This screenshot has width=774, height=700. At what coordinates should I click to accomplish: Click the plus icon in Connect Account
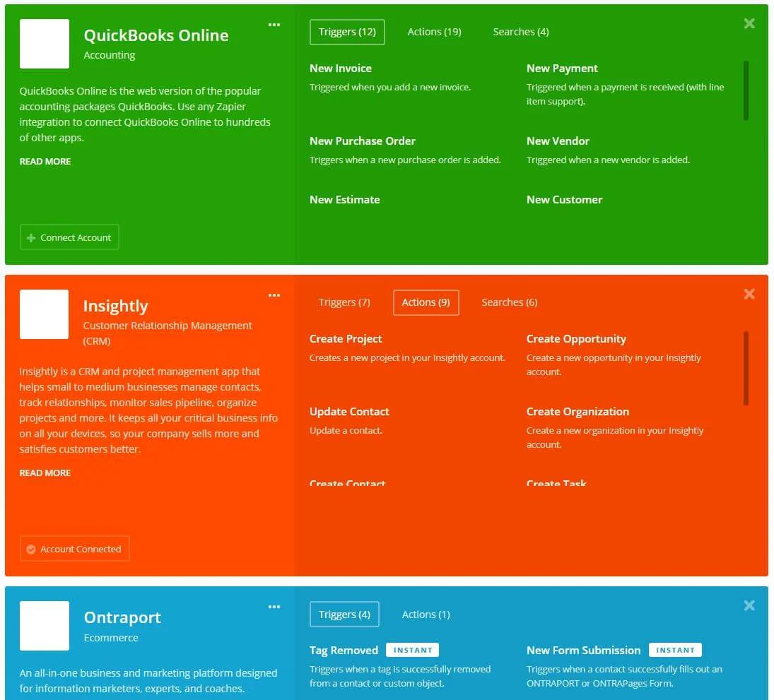tap(31, 238)
